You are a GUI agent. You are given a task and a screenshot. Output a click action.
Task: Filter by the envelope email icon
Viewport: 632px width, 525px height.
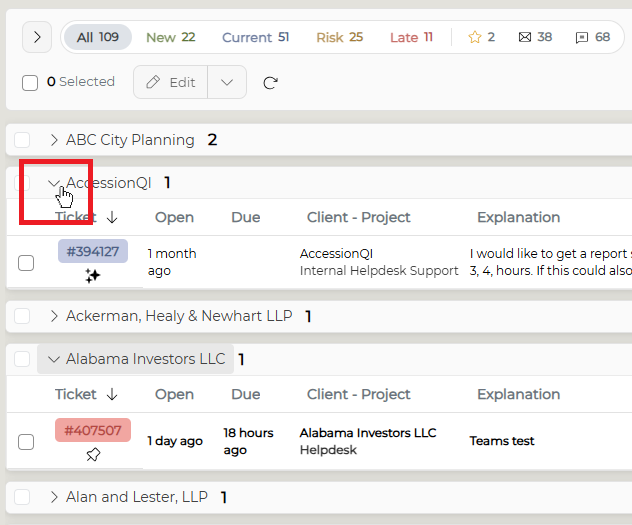tap(524, 37)
